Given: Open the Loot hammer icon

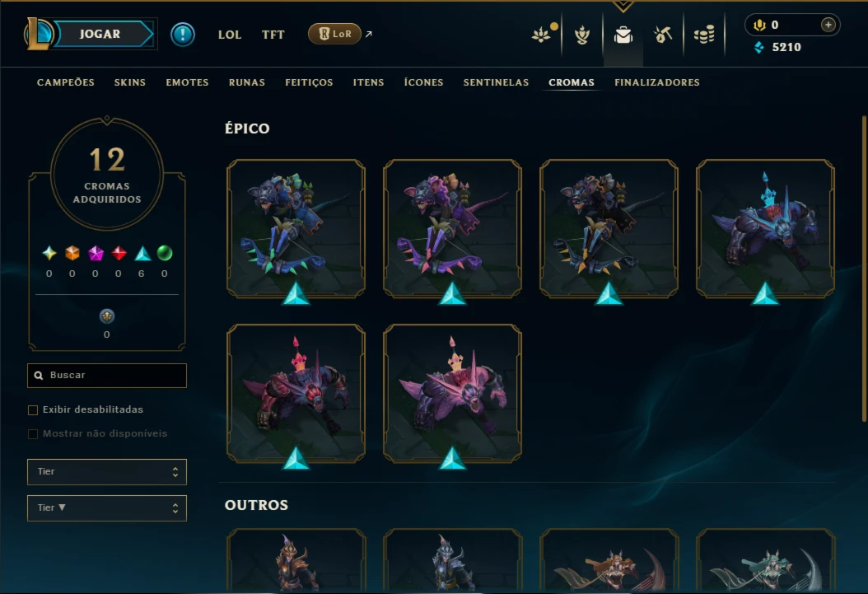Looking at the screenshot, I should coord(663,35).
